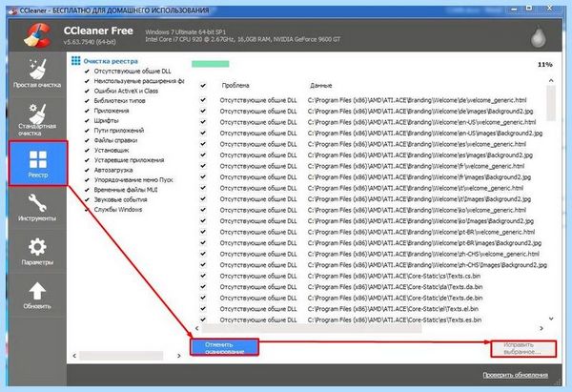This screenshot has height=392, width=572.
Task: Toggle the Шрифты option
Action: point(87,120)
